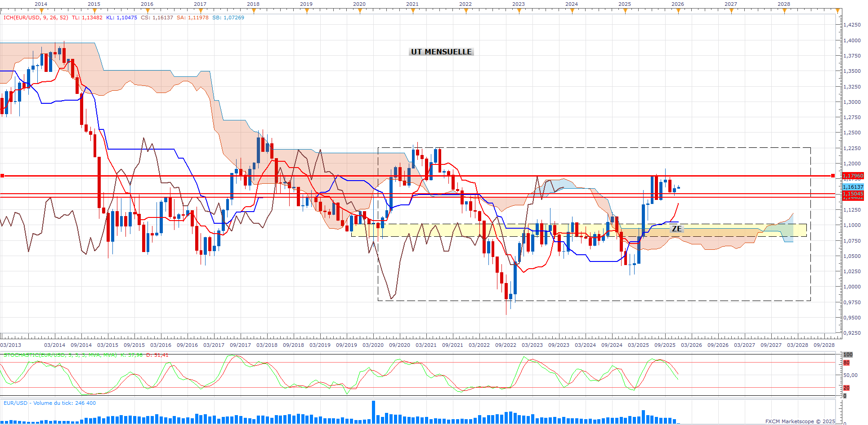Screen dimensions: 868x425
Task: Click the stochastic 80 overbought level label
Action: pos(846,363)
